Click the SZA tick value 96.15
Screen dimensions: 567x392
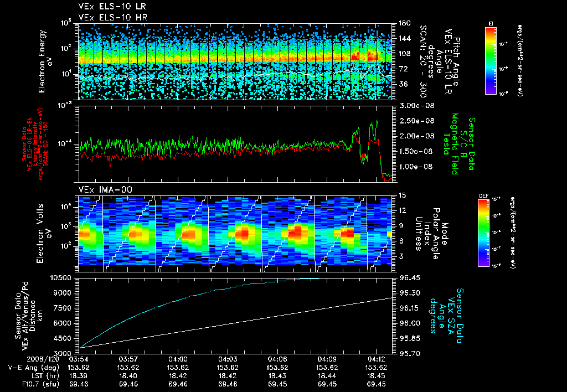tap(409, 308)
